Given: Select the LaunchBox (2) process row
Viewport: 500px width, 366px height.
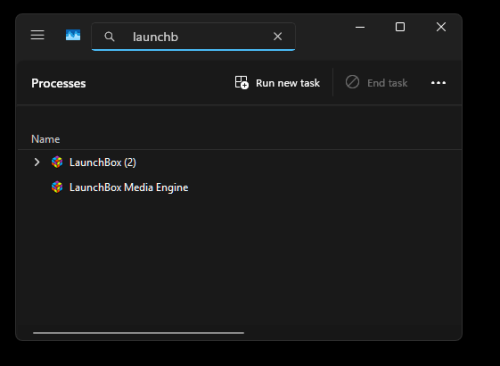Looking at the screenshot, I should coord(240,162).
